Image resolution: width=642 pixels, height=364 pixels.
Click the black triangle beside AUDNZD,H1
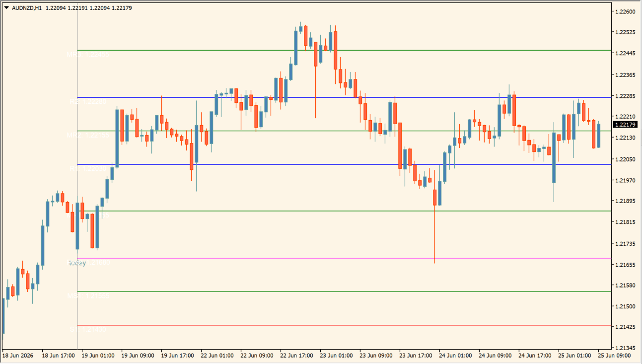coord(6,8)
